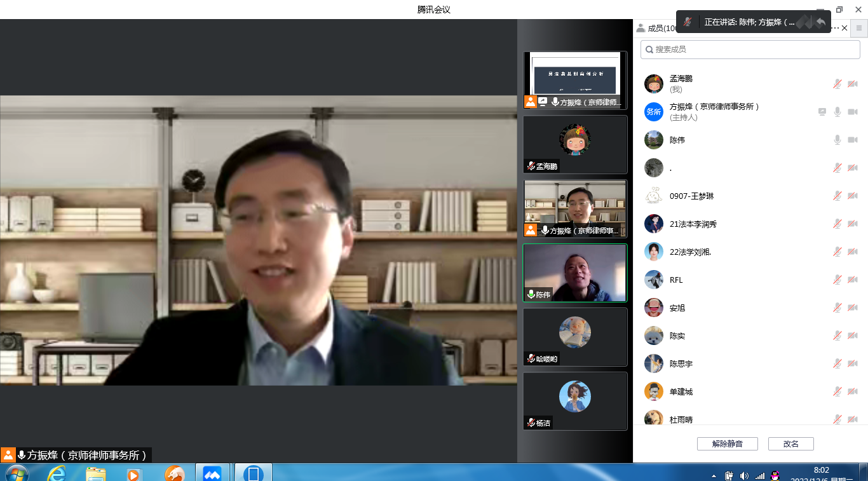This screenshot has width=868, height=481.
Task: Click the return arrow in floating speaker bar
Action: (820, 22)
